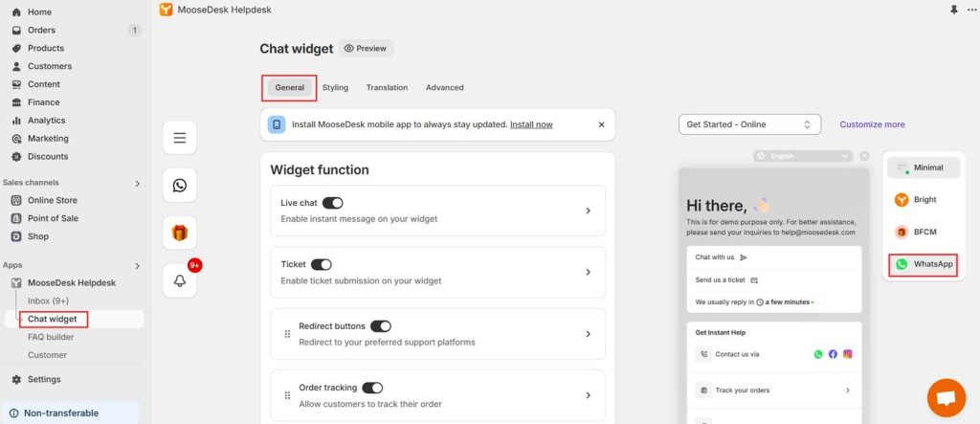
Task: Click Chat with us in widget preview
Action: (773, 257)
